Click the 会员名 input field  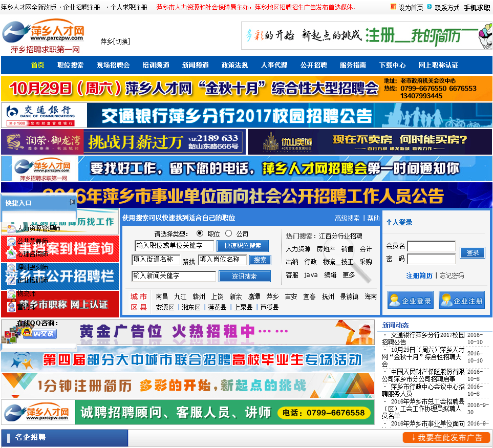point(432,246)
